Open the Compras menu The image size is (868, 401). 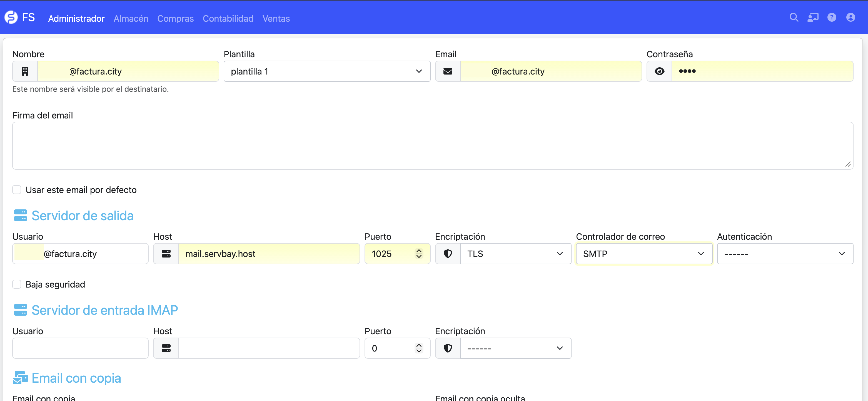pos(175,18)
